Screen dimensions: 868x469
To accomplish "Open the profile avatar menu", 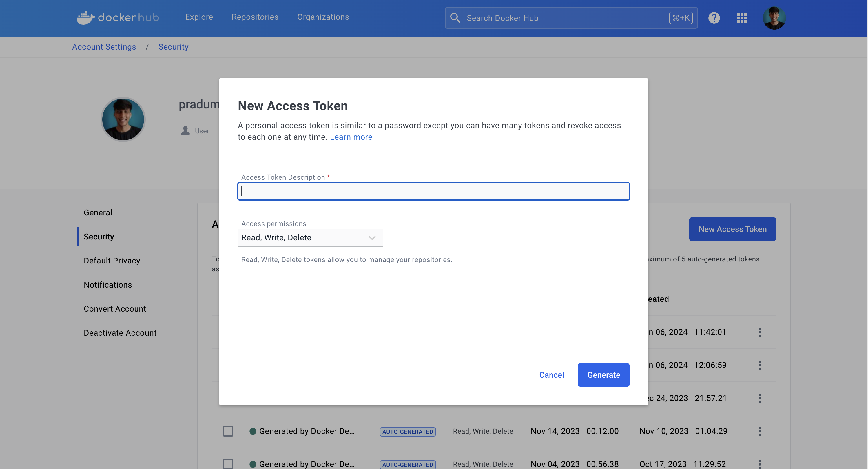I will 774,18.
